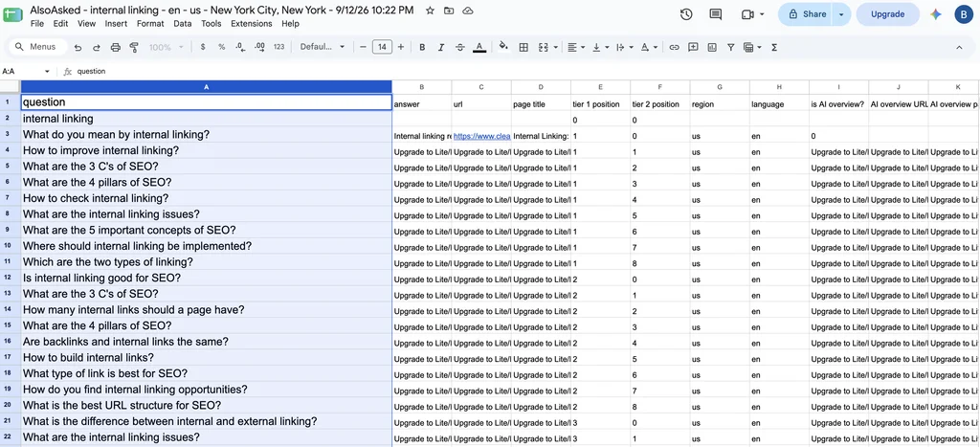Click the Functions sigma icon
Viewport: 980px width, 447px height.
point(774,47)
